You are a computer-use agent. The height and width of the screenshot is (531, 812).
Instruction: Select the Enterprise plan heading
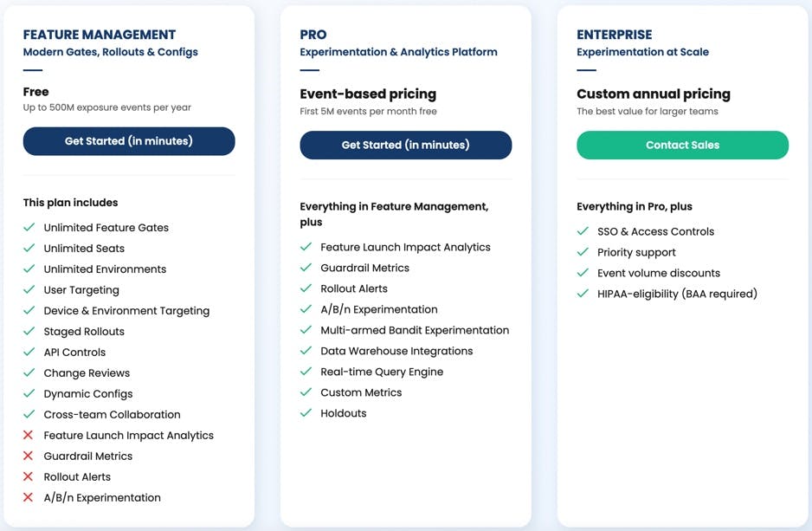(x=614, y=36)
